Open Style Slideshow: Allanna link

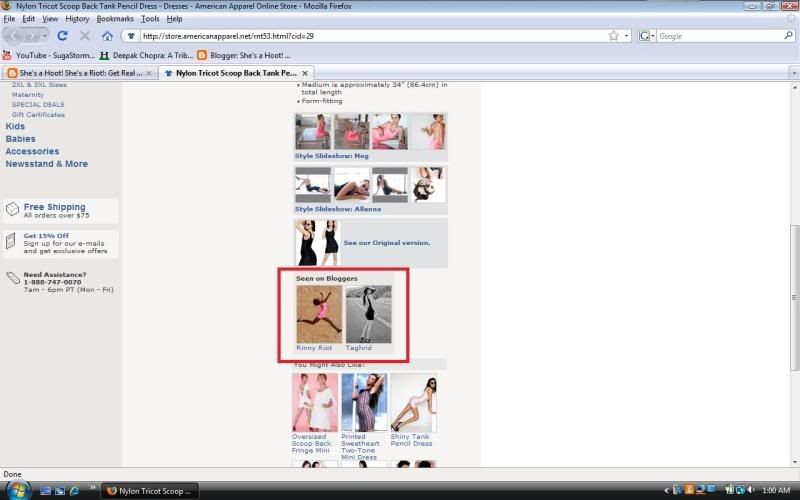pyautogui.click(x=338, y=209)
